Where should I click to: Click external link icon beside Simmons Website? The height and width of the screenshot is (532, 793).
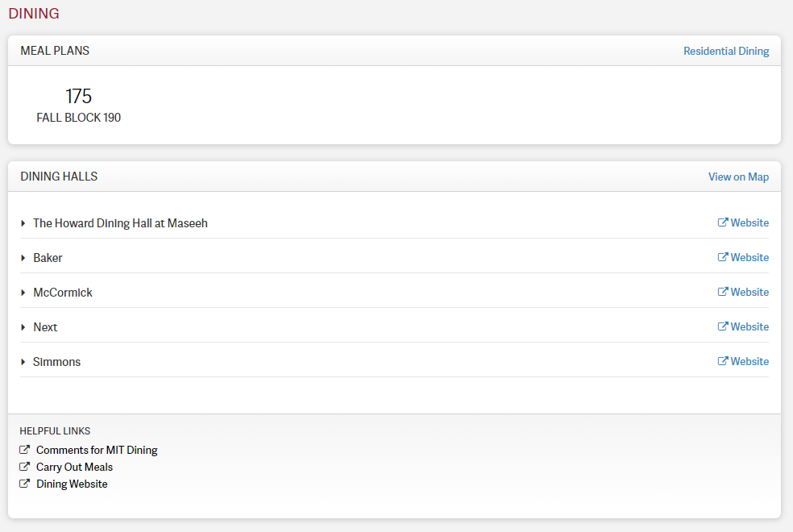[723, 360]
